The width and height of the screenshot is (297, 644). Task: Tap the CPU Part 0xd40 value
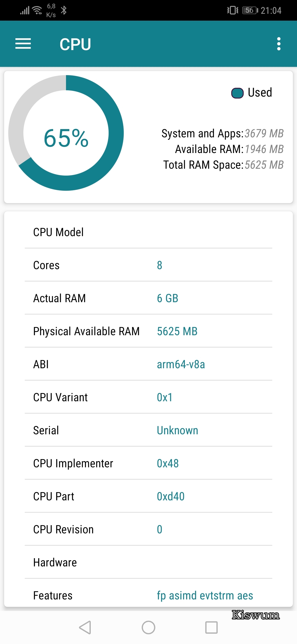(171, 496)
